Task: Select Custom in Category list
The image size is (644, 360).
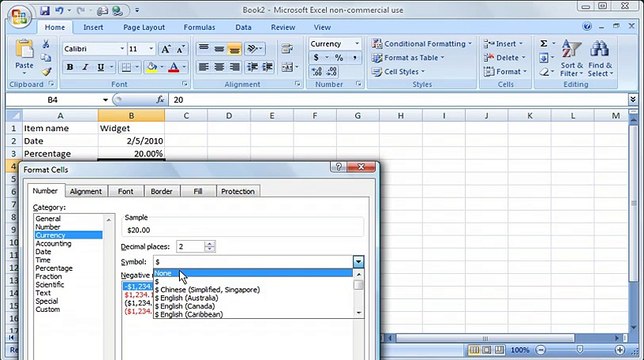Action: (48, 310)
